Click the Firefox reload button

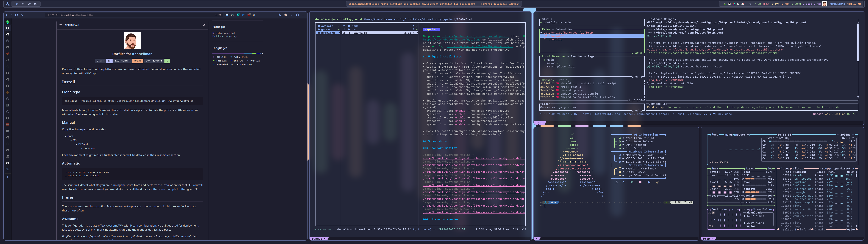coord(16,15)
